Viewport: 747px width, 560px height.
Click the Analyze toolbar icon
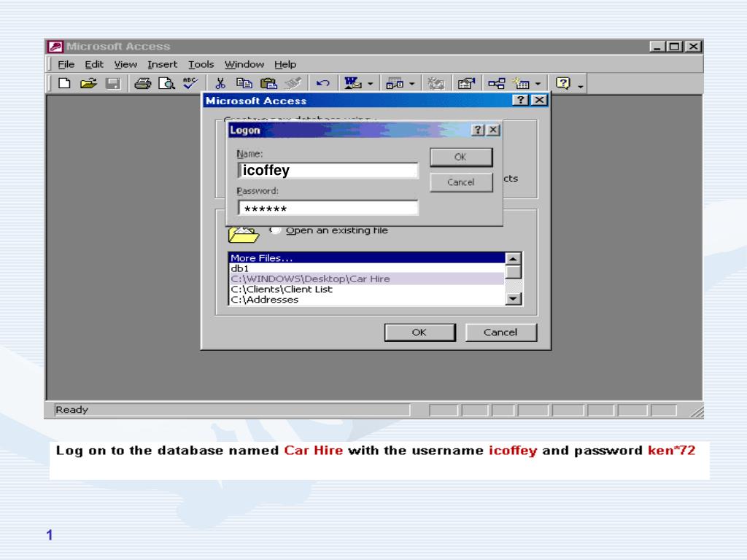395,84
